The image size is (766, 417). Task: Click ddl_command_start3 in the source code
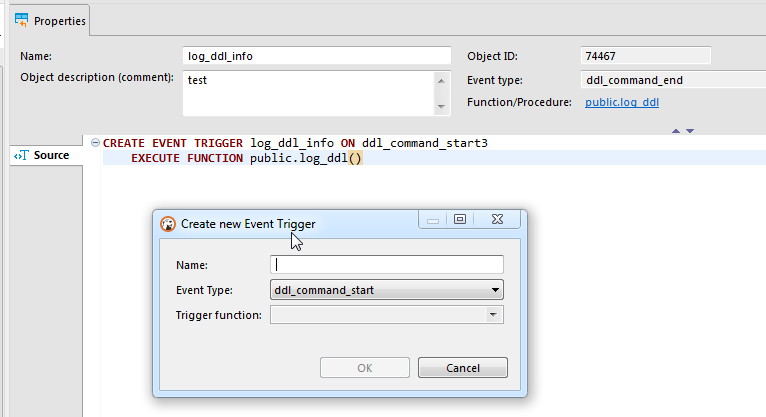(425, 143)
